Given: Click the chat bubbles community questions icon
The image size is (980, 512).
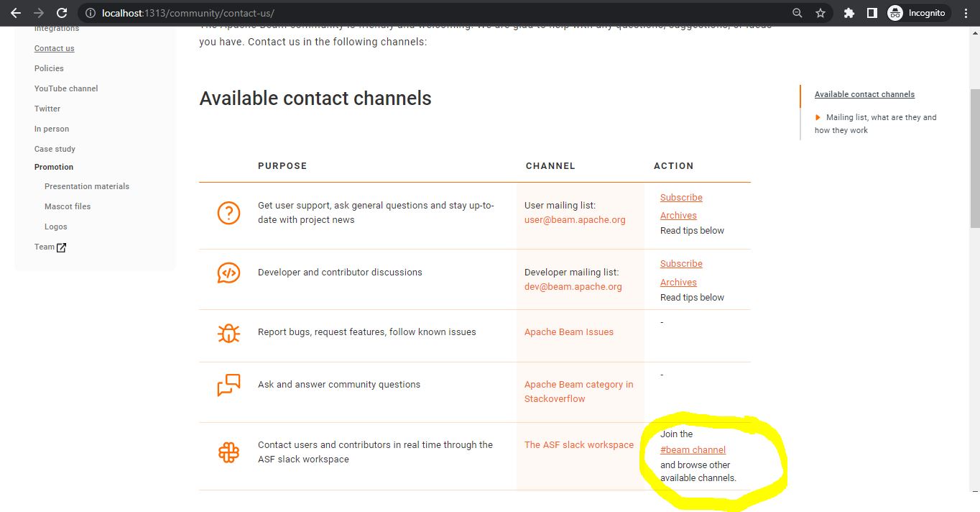Looking at the screenshot, I should pos(228,385).
